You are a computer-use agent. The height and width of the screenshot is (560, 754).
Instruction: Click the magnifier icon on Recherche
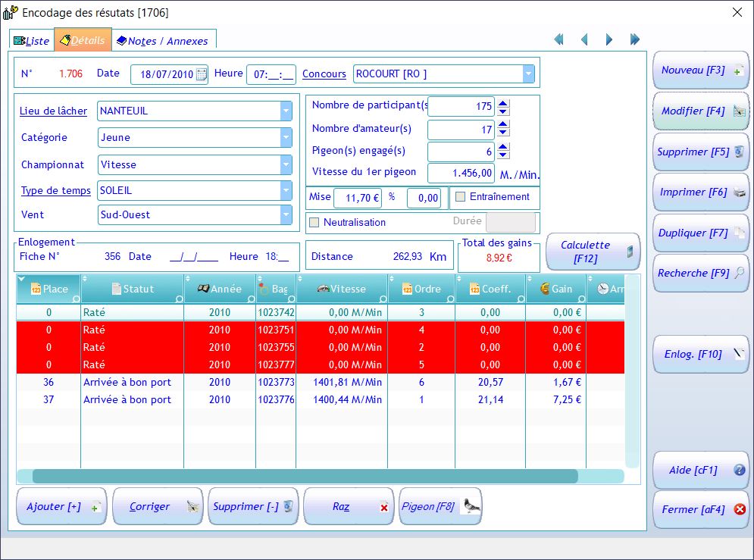(x=740, y=273)
